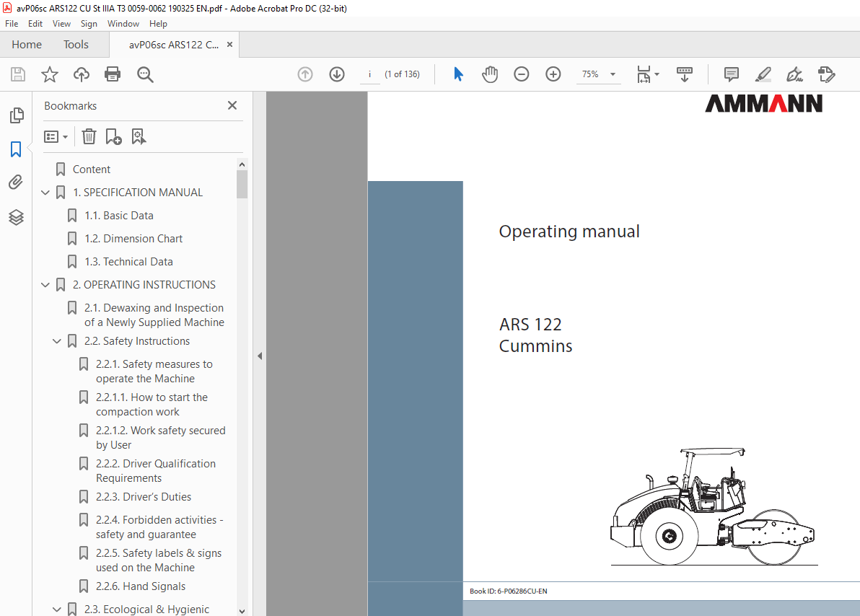This screenshot has width=860, height=616.
Task: Click the page number input field
Action: click(369, 74)
